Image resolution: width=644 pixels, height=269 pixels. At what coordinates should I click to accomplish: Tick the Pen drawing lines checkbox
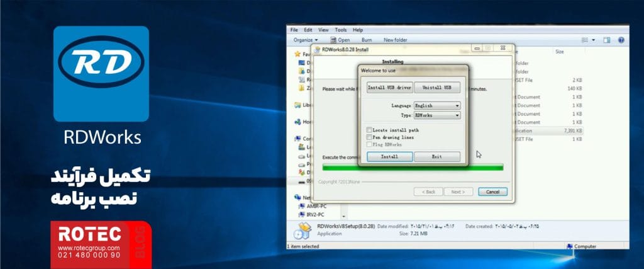pyautogui.click(x=369, y=137)
